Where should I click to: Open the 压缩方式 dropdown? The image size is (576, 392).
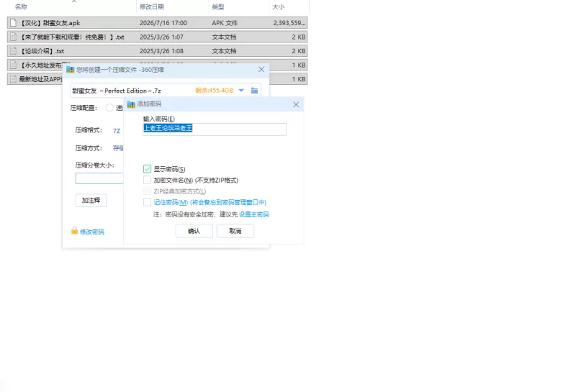click(x=118, y=148)
